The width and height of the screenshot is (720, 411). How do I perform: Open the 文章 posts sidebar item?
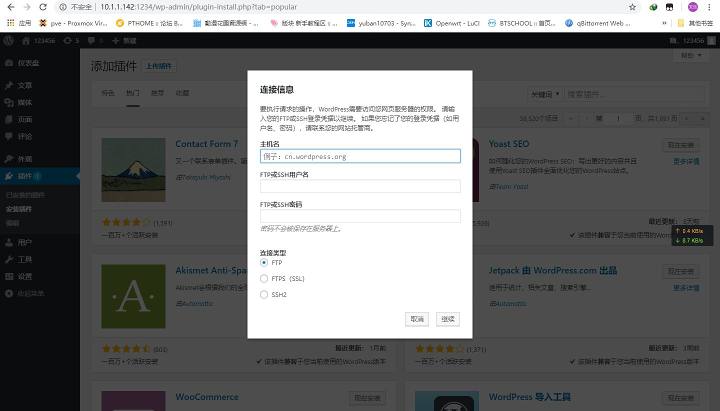[x=40, y=85]
